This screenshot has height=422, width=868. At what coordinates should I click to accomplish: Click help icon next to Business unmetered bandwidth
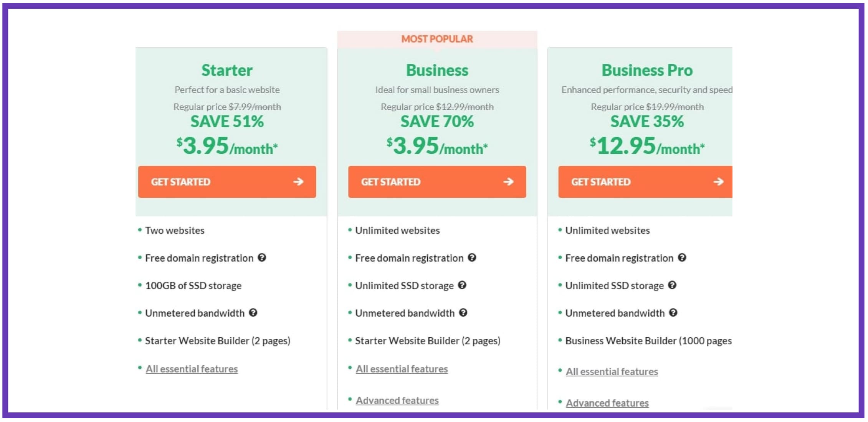tap(463, 313)
